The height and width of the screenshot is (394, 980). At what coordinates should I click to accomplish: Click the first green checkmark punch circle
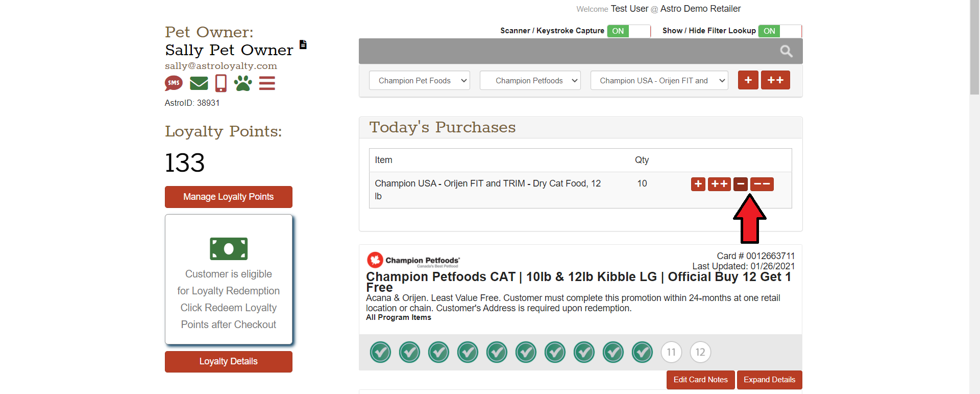pos(380,352)
